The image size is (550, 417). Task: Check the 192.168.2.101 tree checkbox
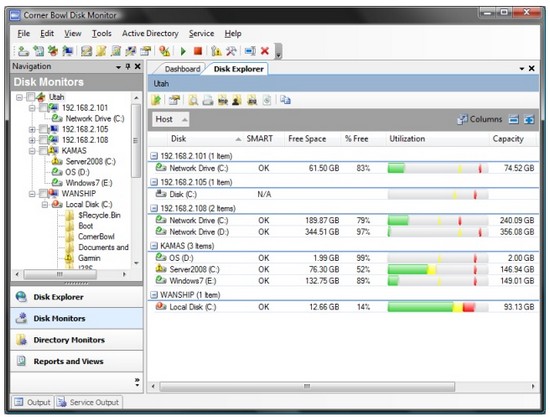(x=43, y=108)
